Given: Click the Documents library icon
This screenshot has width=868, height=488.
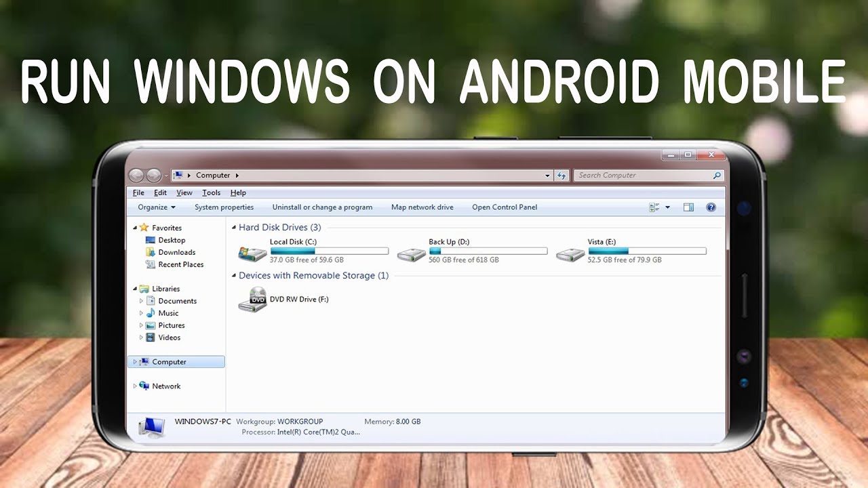Looking at the screenshot, I should coord(151,301).
